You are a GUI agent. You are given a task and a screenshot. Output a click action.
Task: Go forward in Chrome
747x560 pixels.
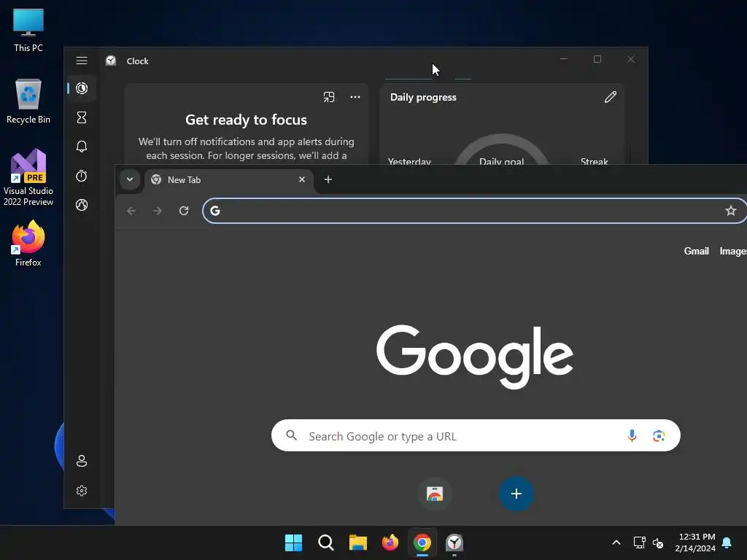158,211
